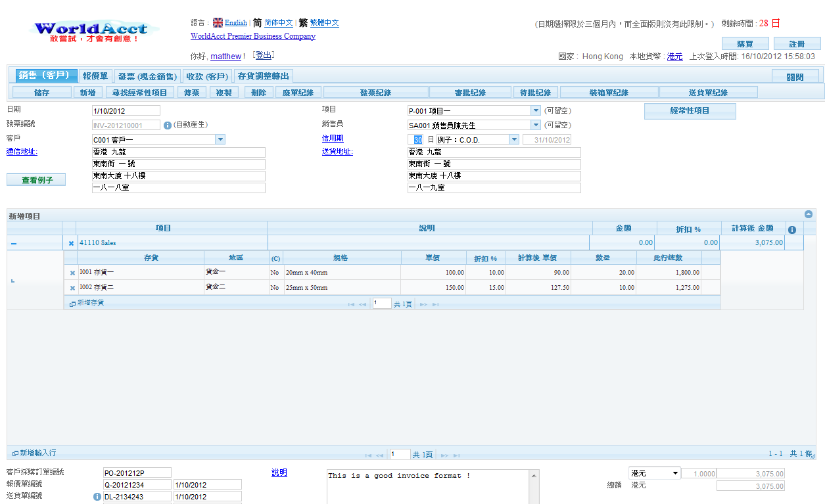Click the 查看例子 view example button
Viewport: 825px width, 504px height.
click(36, 180)
